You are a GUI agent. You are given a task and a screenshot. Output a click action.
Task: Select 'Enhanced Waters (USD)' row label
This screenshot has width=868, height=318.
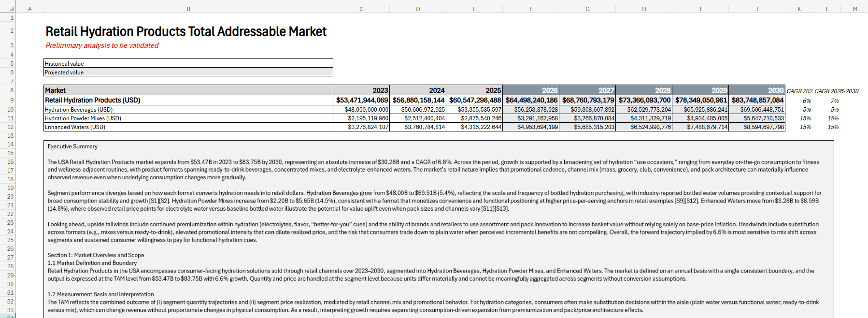click(188, 127)
